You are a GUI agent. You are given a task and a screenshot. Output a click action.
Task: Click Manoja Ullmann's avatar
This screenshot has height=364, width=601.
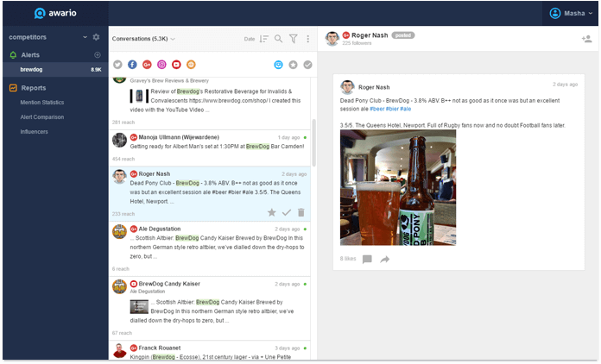pyautogui.click(x=119, y=140)
